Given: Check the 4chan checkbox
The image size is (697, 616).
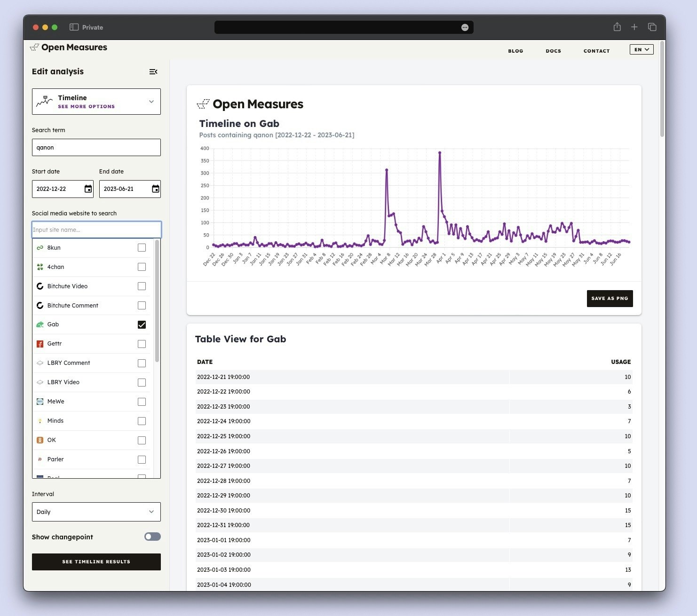Looking at the screenshot, I should [142, 267].
